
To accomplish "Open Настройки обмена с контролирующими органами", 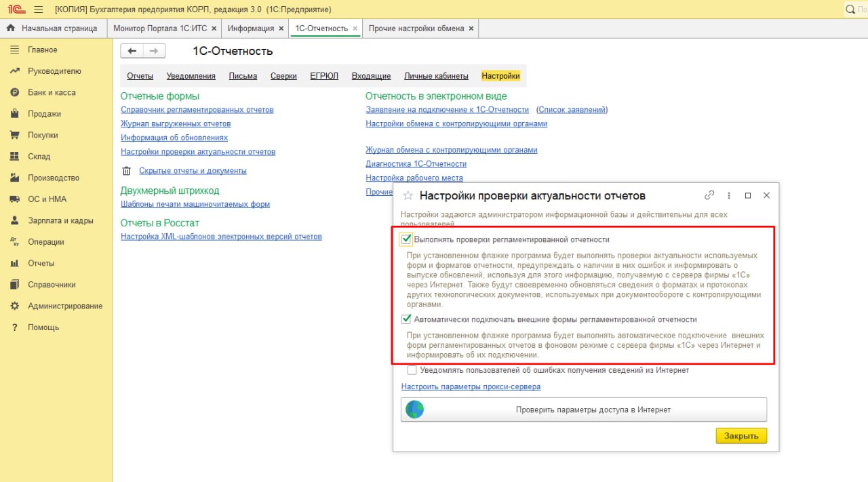I will [456, 124].
